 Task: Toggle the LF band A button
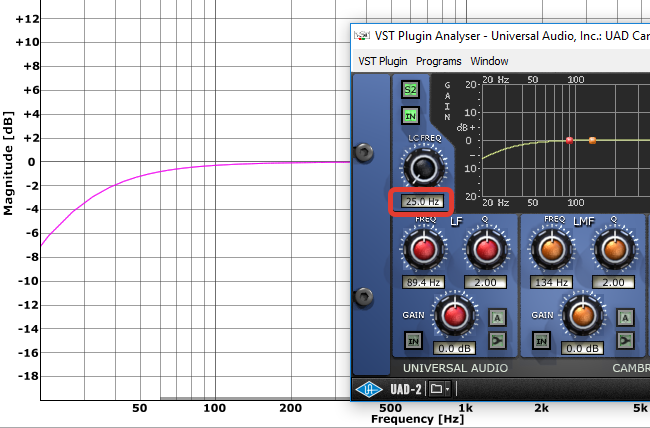(x=497, y=318)
